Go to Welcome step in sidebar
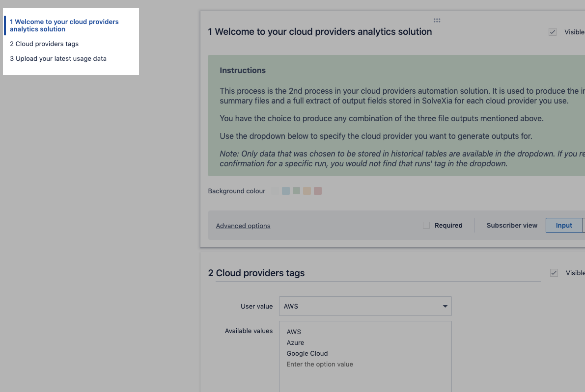The width and height of the screenshot is (585, 392). 64,26
